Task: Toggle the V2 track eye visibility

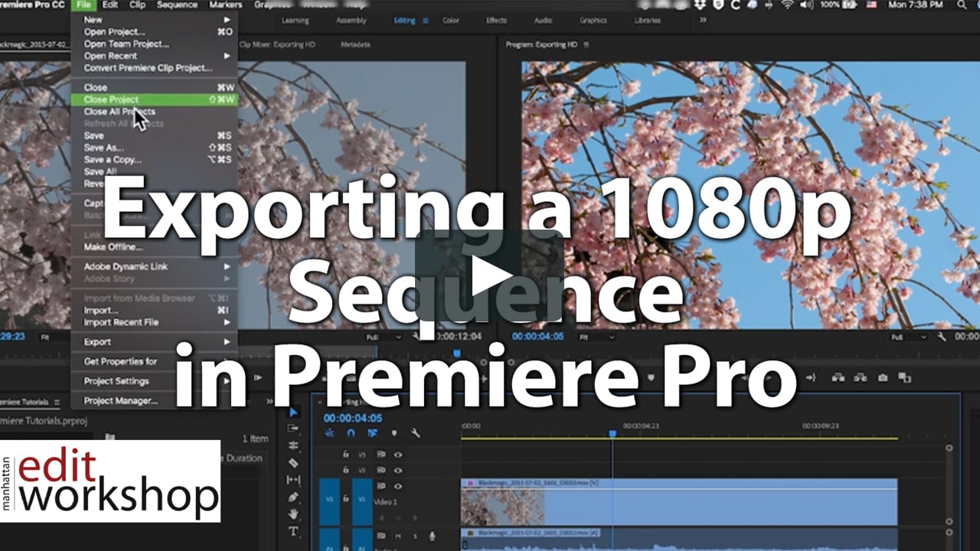Action: (397, 470)
